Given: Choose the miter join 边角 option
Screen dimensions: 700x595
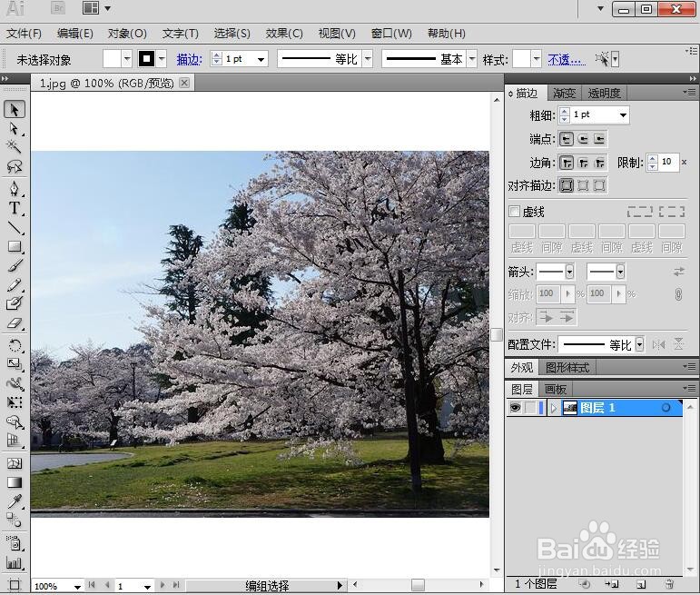Looking at the screenshot, I should tap(567, 163).
